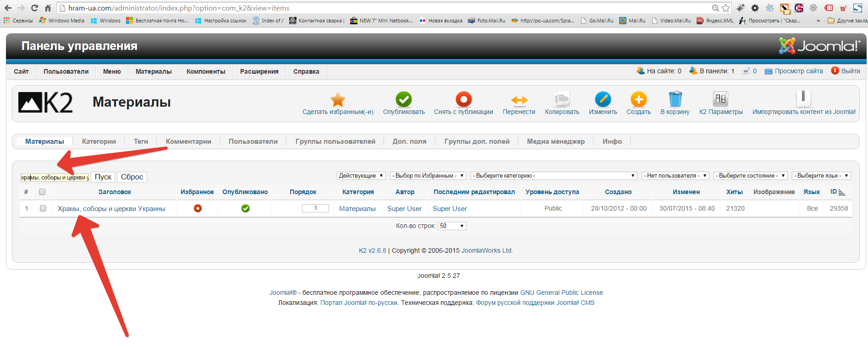Click the order number field

coord(315,208)
